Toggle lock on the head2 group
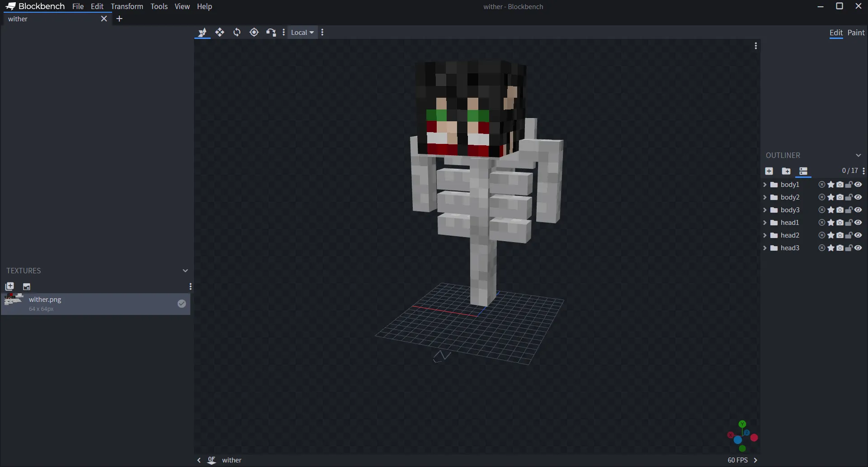Image resolution: width=868 pixels, height=467 pixels. 849,235
